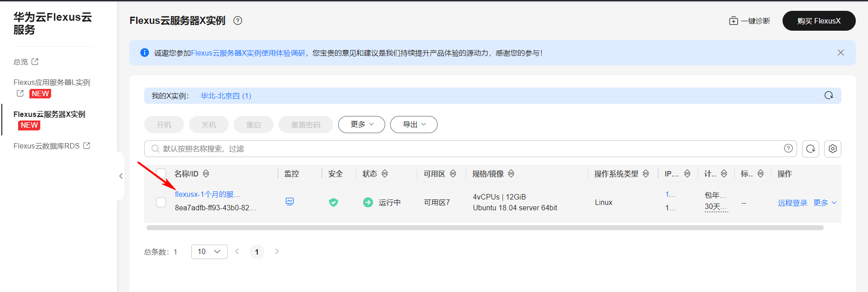
Task: Tick the flexusx instance row checkbox
Action: tap(161, 202)
